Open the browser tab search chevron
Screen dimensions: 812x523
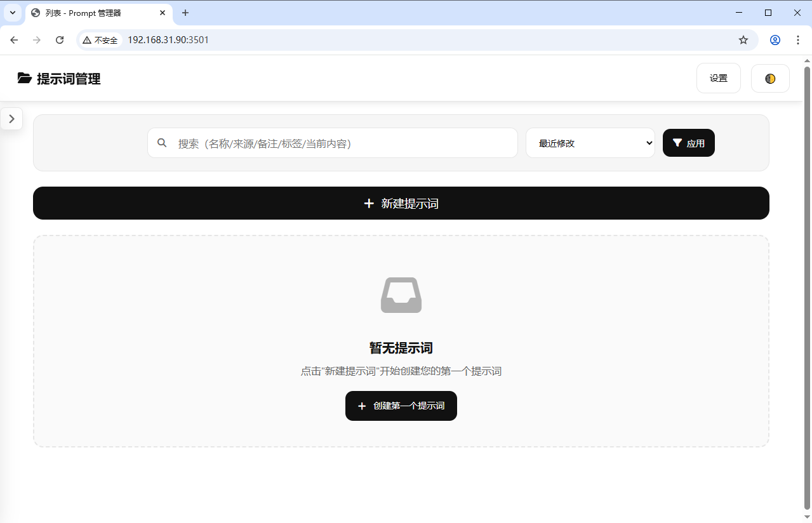pos(12,13)
